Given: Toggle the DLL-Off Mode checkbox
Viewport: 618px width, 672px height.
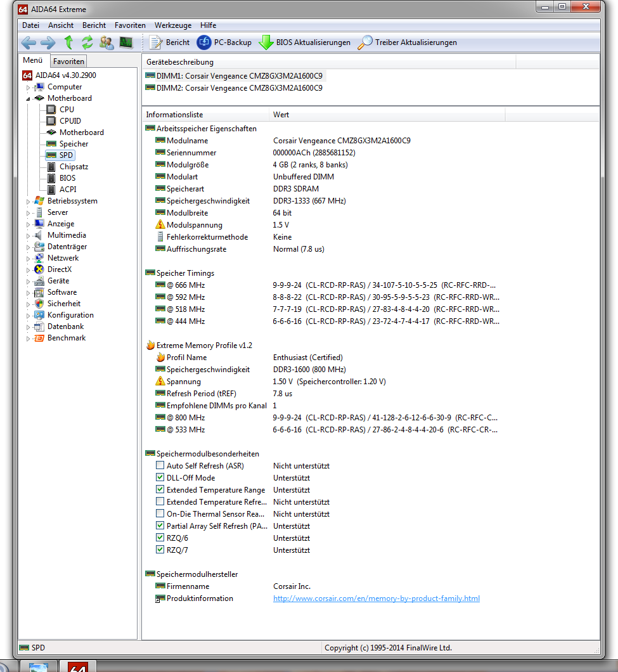Looking at the screenshot, I should (x=160, y=477).
